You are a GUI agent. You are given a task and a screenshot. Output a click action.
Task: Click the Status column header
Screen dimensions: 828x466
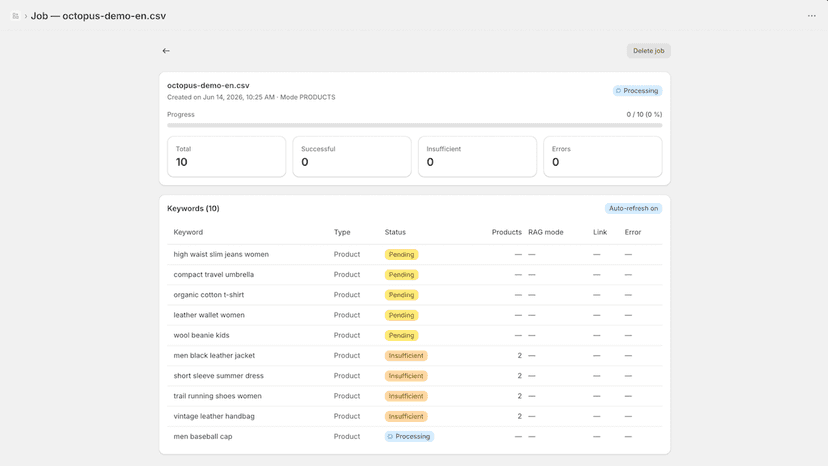tap(395, 232)
